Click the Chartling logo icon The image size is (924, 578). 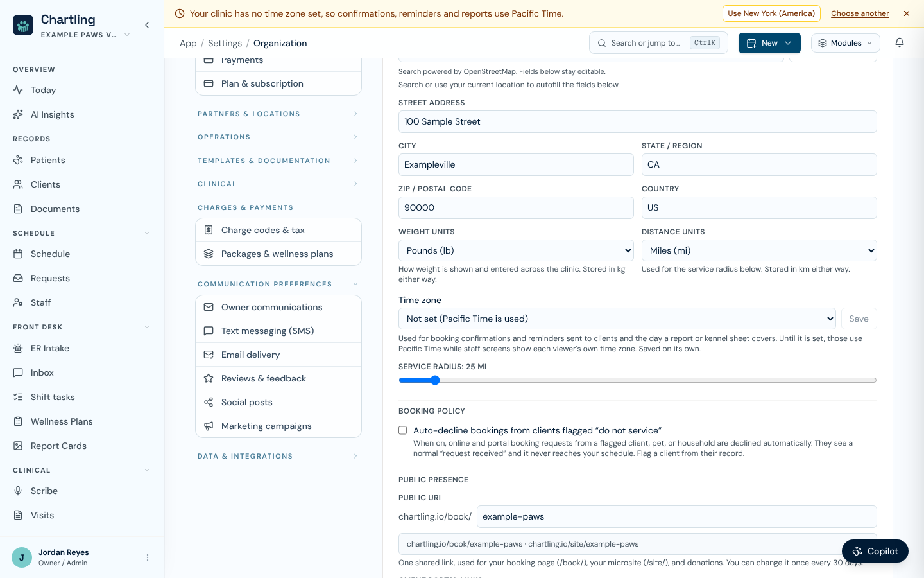tap(23, 25)
